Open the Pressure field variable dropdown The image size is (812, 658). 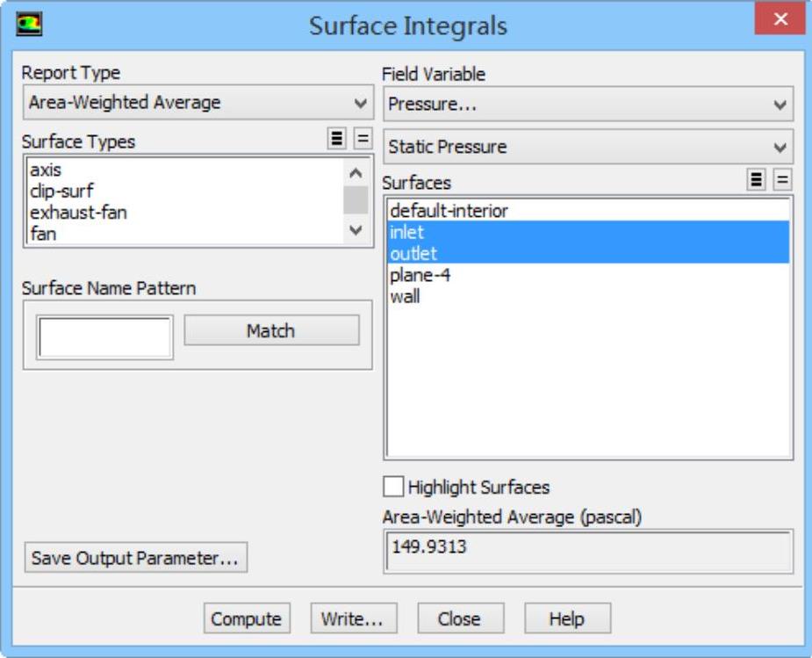click(x=587, y=104)
